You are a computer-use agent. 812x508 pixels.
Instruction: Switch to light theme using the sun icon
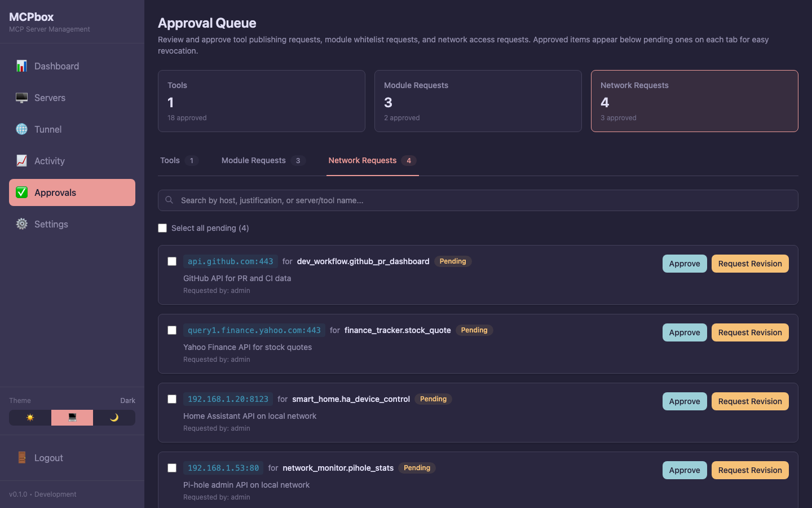click(29, 418)
